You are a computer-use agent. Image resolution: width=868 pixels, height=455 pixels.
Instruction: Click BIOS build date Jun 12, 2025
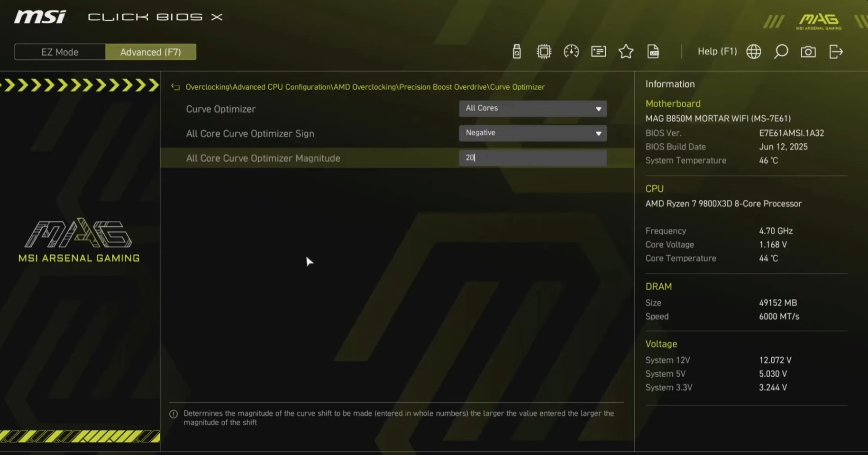783,147
